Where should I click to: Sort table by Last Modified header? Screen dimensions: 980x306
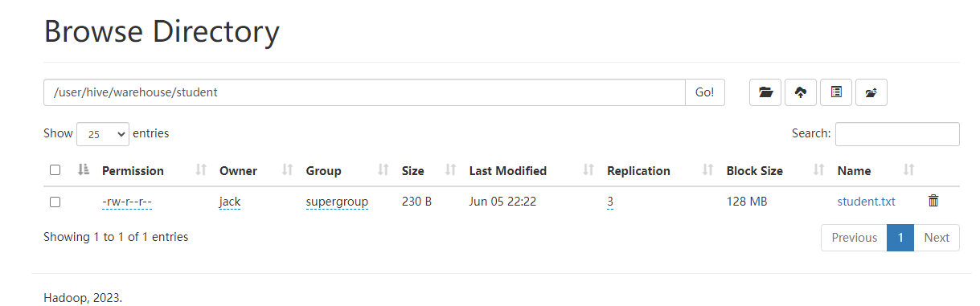coord(508,170)
